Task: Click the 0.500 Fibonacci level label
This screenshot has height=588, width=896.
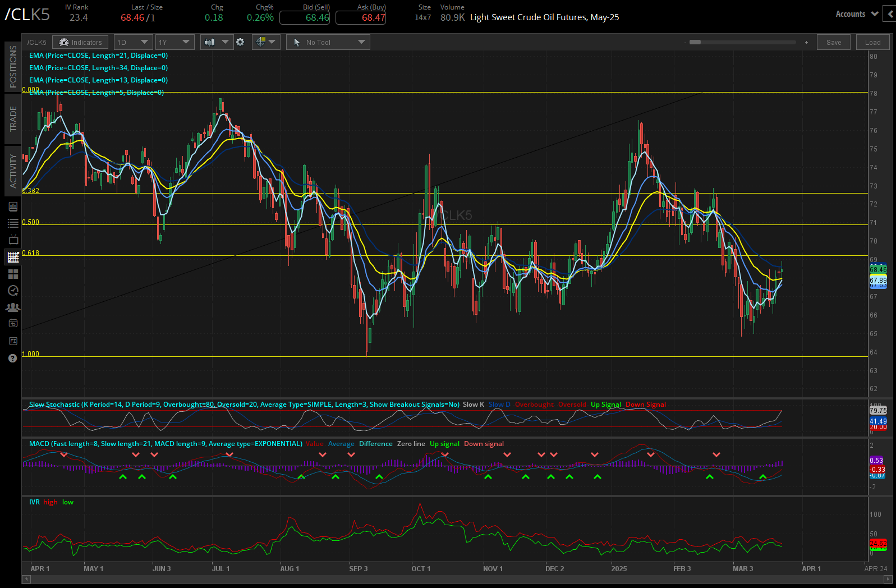Action: (31, 222)
